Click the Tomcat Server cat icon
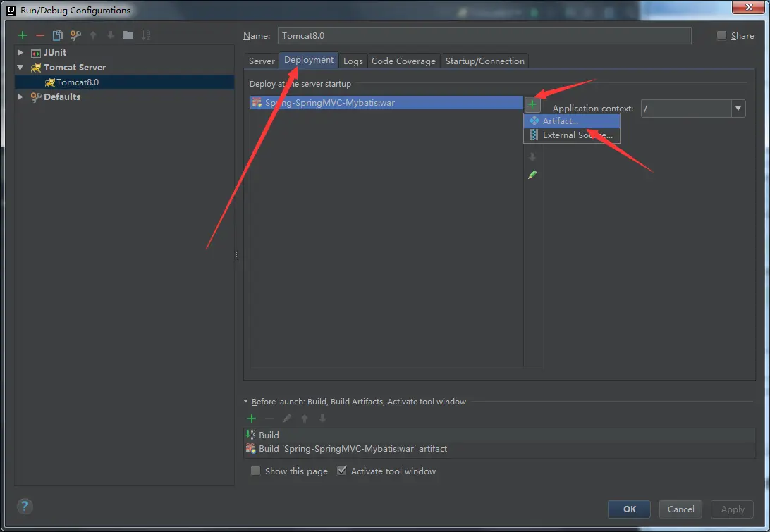 coord(36,68)
